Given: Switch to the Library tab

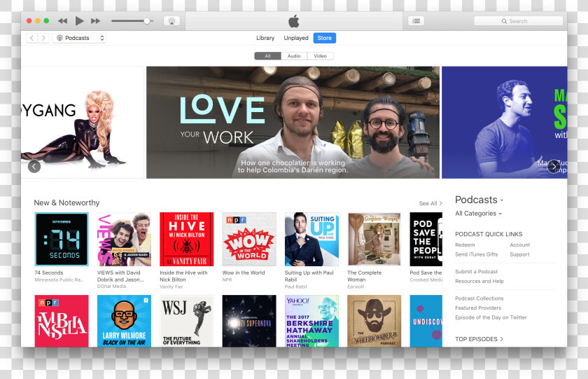Looking at the screenshot, I should (x=265, y=38).
